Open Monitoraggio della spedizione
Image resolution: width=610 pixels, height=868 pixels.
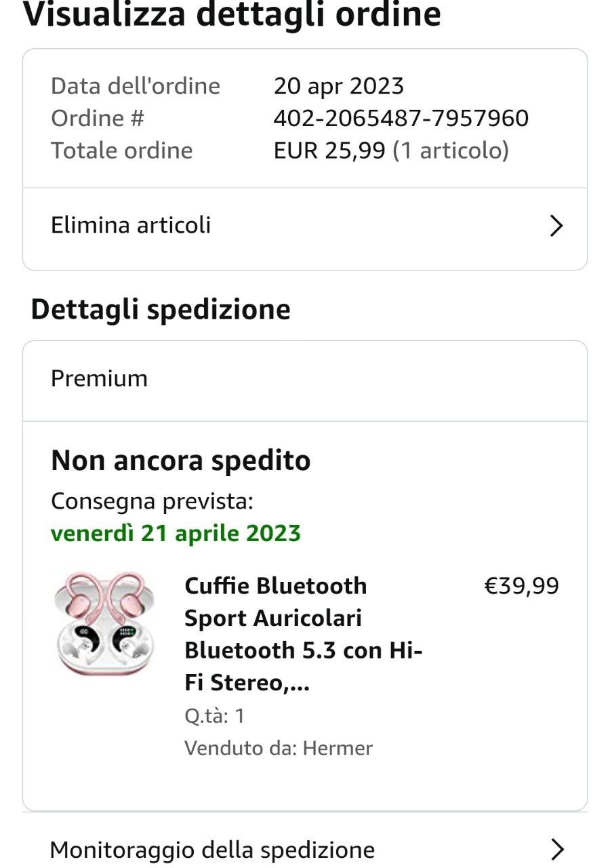212,850
